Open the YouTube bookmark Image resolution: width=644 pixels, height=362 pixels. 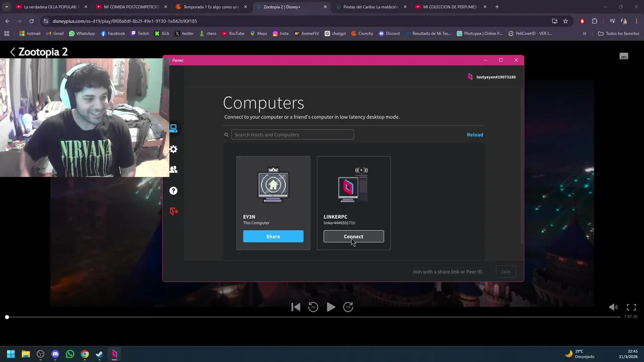(232, 34)
